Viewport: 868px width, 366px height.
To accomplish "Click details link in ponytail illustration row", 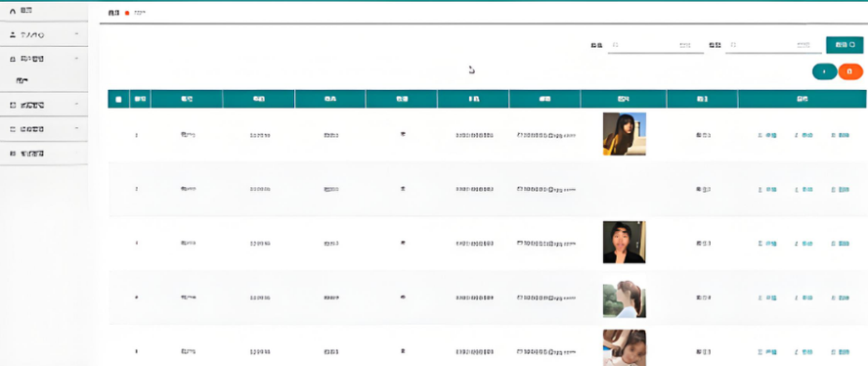I will pyautogui.click(x=767, y=297).
